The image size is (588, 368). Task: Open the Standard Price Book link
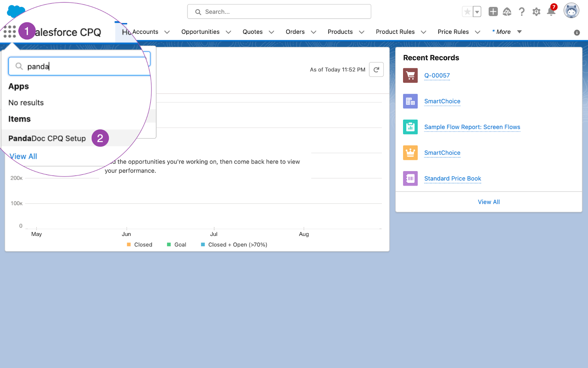coord(452,178)
